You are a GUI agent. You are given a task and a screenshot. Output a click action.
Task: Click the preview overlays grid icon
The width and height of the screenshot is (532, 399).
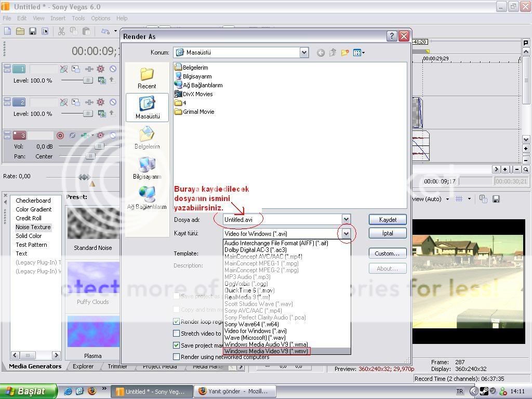[x=459, y=199]
